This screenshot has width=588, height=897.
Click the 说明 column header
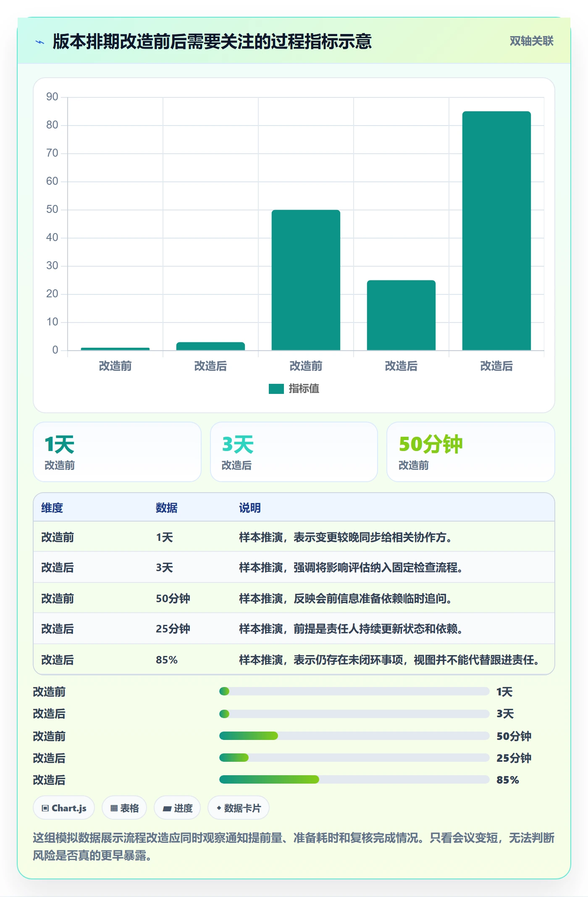pos(250,508)
